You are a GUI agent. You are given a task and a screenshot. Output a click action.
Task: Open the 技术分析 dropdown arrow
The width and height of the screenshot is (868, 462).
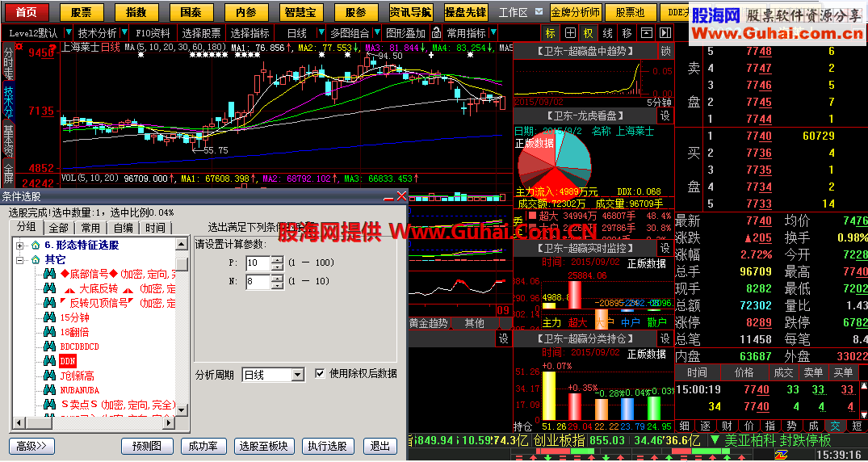tap(124, 32)
